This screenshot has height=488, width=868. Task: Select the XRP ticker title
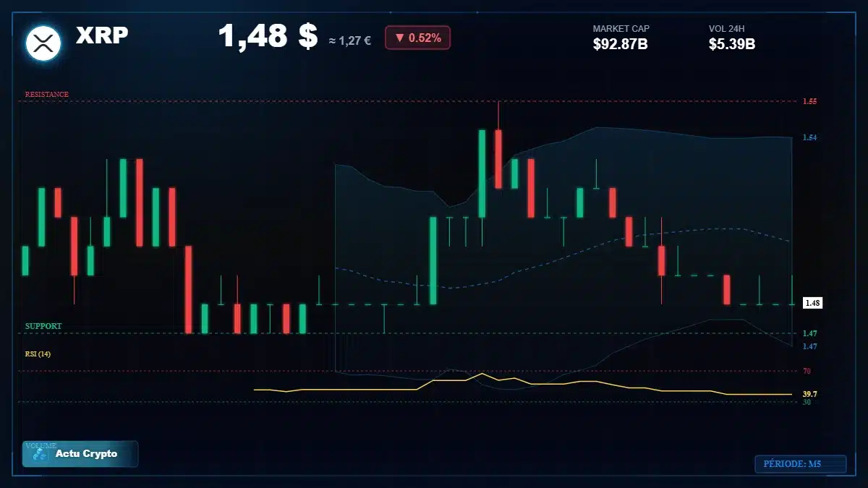[x=103, y=35]
